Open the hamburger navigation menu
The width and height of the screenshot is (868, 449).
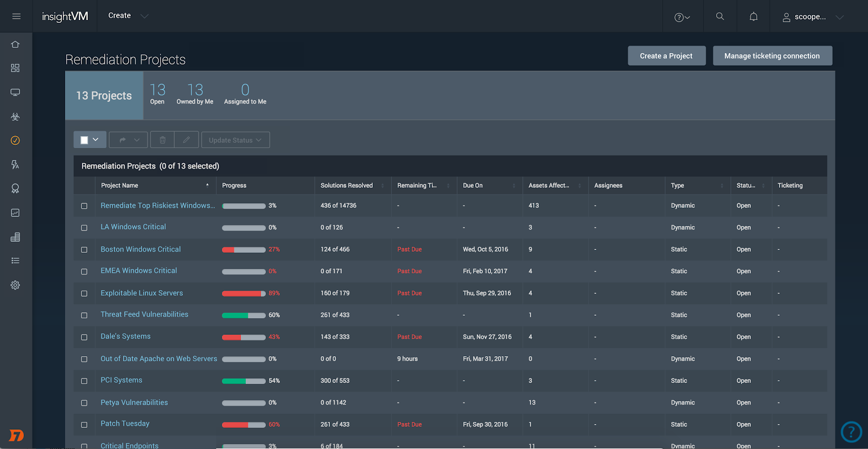(x=16, y=16)
